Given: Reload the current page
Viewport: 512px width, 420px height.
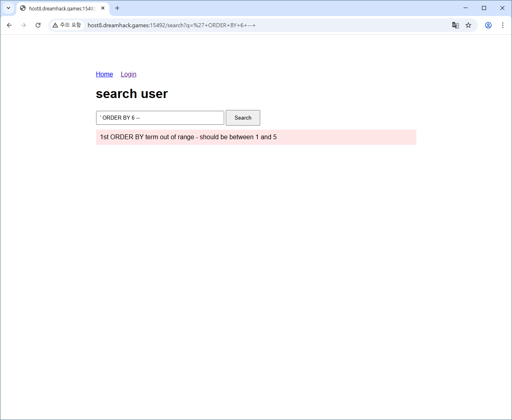Looking at the screenshot, I should pyautogui.click(x=38, y=25).
